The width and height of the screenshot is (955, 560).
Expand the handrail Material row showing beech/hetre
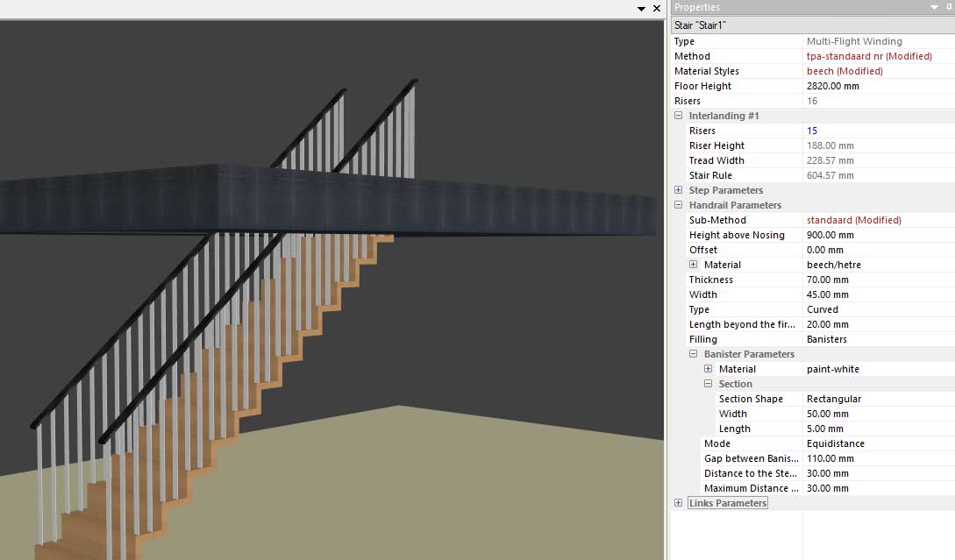[693, 264]
